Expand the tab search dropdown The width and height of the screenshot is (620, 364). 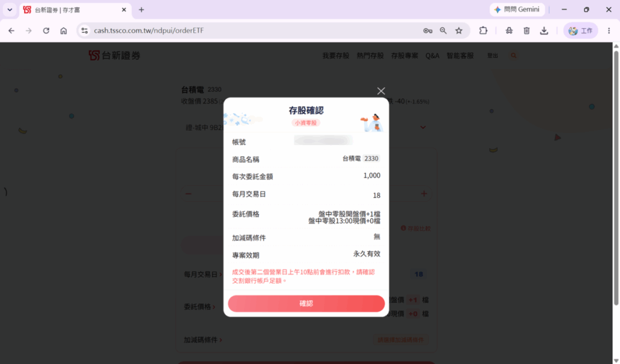pos(10,10)
